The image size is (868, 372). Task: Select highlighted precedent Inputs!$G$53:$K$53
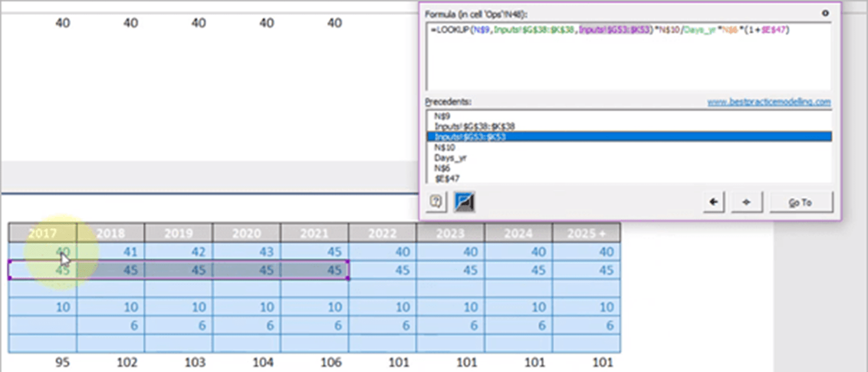(470, 137)
